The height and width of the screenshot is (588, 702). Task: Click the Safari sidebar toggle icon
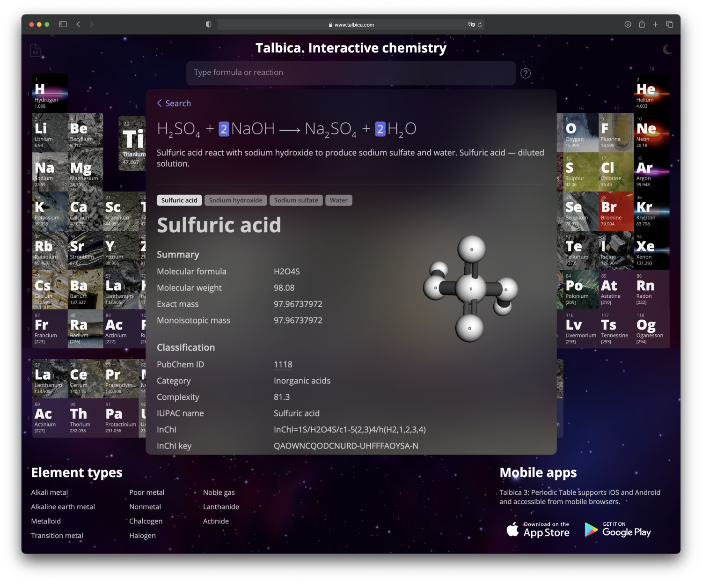click(x=63, y=24)
